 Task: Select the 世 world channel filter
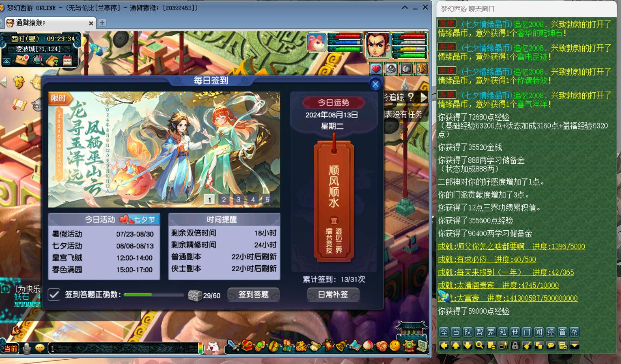[515, 332]
